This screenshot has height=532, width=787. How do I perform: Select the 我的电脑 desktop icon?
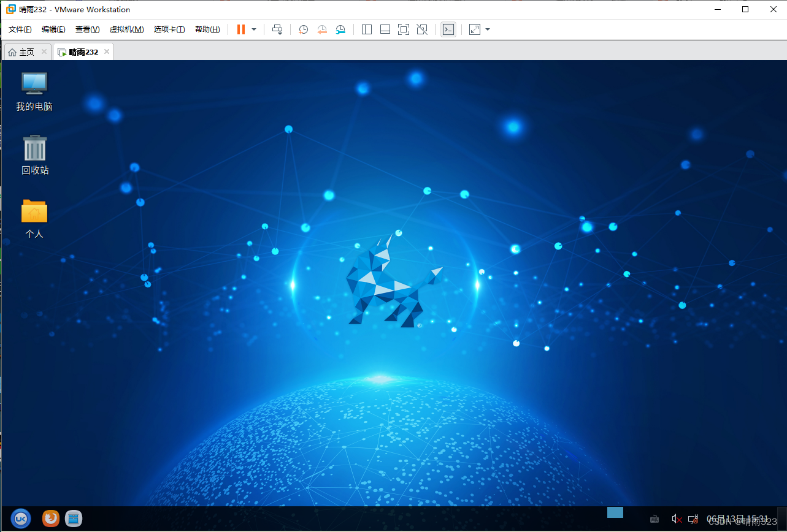pyautogui.click(x=34, y=92)
